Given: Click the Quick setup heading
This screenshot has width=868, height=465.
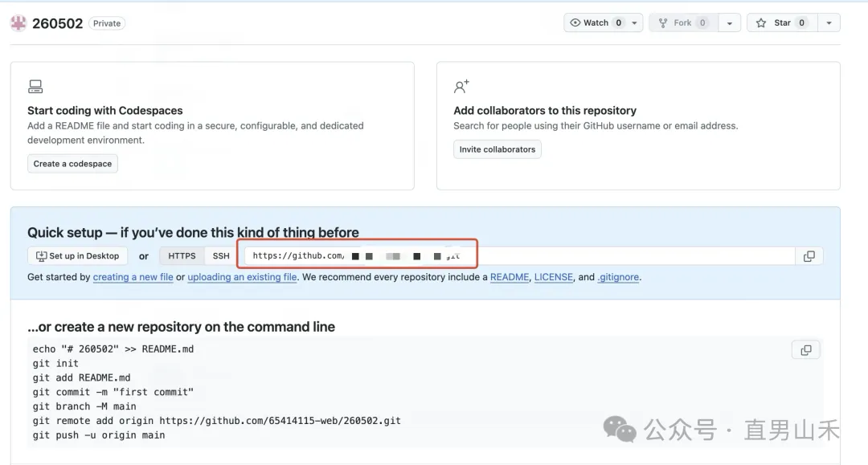Looking at the screenshot, I should coord(193,232).
